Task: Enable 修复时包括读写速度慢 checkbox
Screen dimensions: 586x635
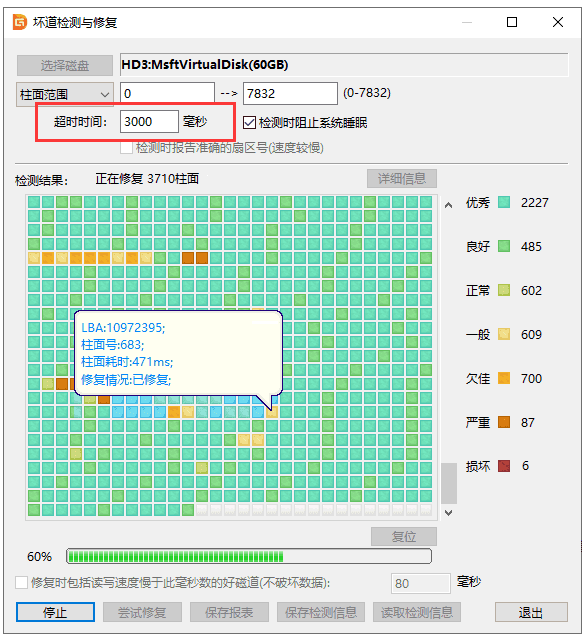Action: coord(21,583)
